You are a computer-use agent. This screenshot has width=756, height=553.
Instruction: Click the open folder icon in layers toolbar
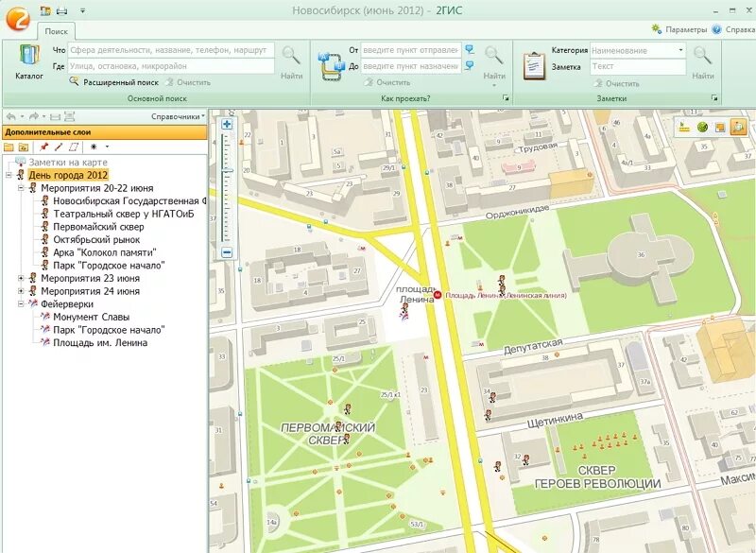tap(9, 147)
